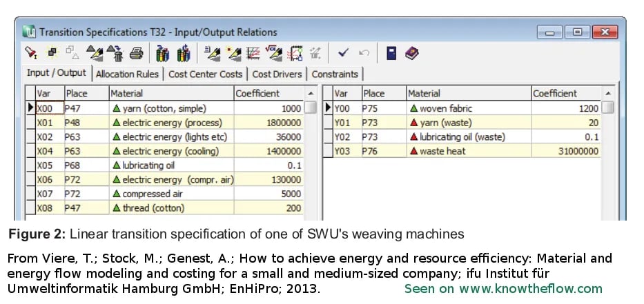Click the X08 variable cell
The height and width of the screenshot is (304, 644).
tap(50, 207)
